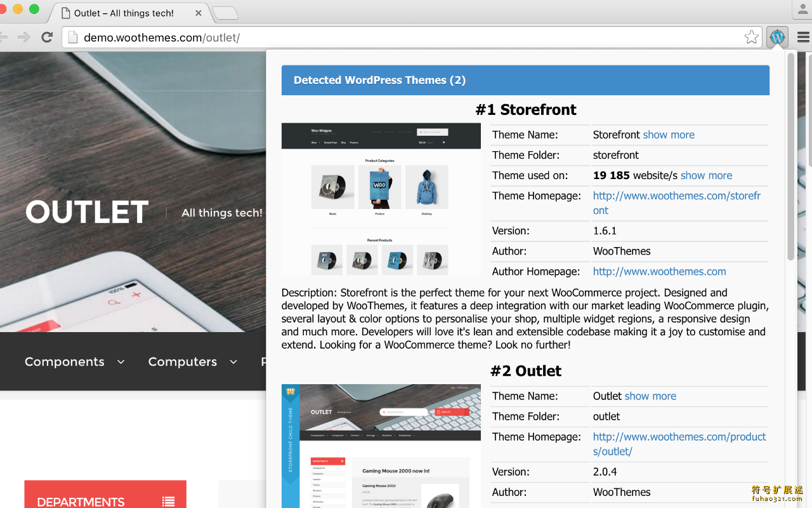This screenshot has height=508, width=812.
Task: Click the WordPress theme detector extension icon
Action: tap(777, 37)
